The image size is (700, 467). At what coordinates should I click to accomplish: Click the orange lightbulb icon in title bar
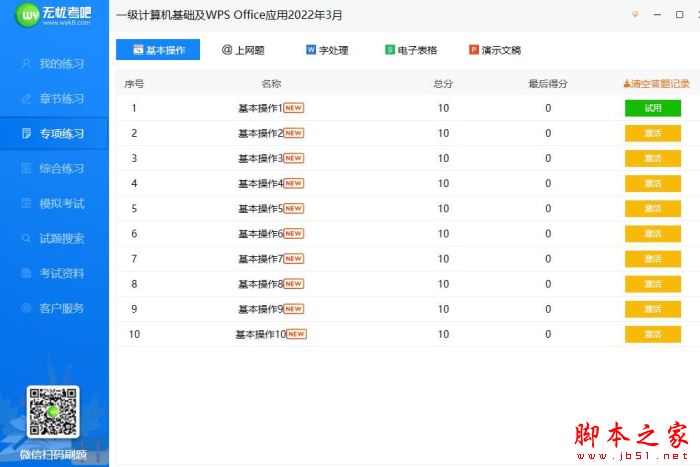click(635, 14)
